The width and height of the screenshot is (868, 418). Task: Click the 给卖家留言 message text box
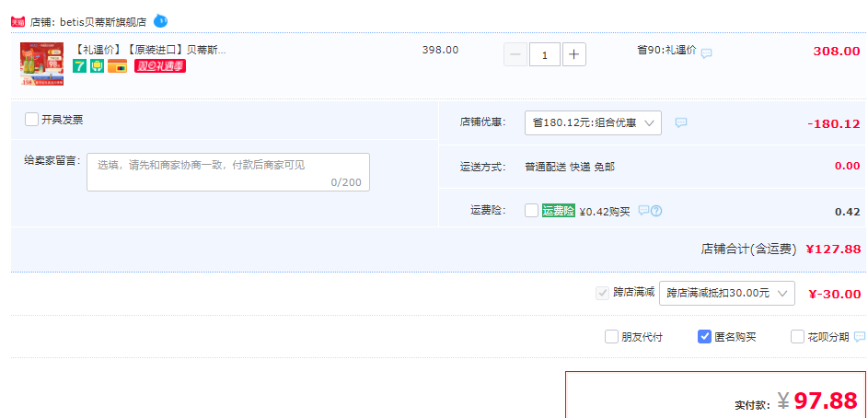(x=228, y=172)
